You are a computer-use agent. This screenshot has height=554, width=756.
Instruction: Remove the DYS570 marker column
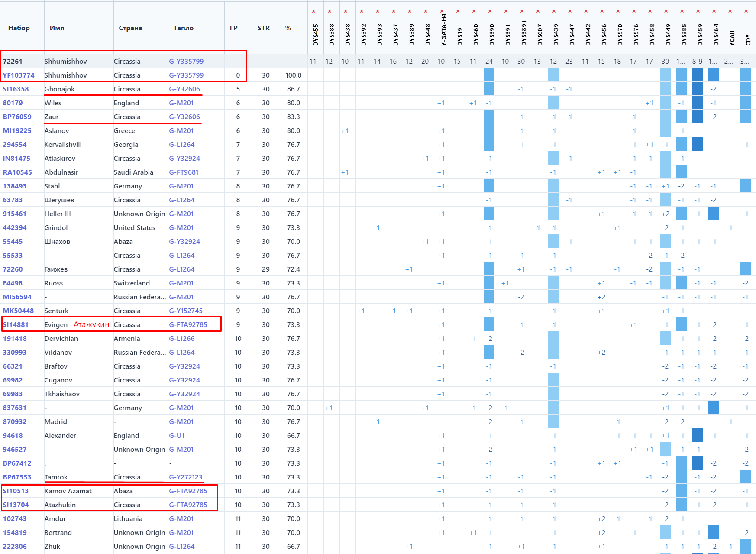(618, 11)
